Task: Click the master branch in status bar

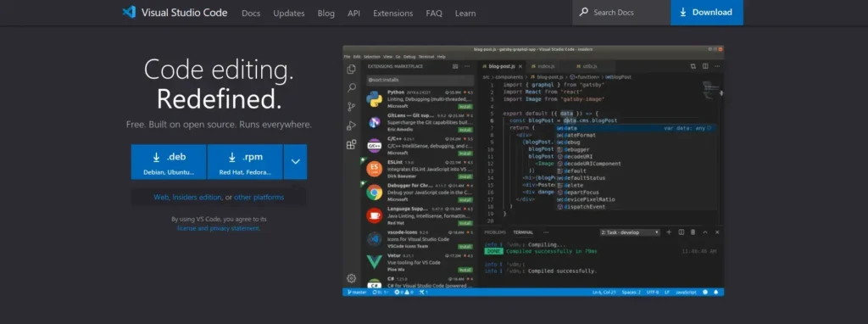Action: [357, 292]
